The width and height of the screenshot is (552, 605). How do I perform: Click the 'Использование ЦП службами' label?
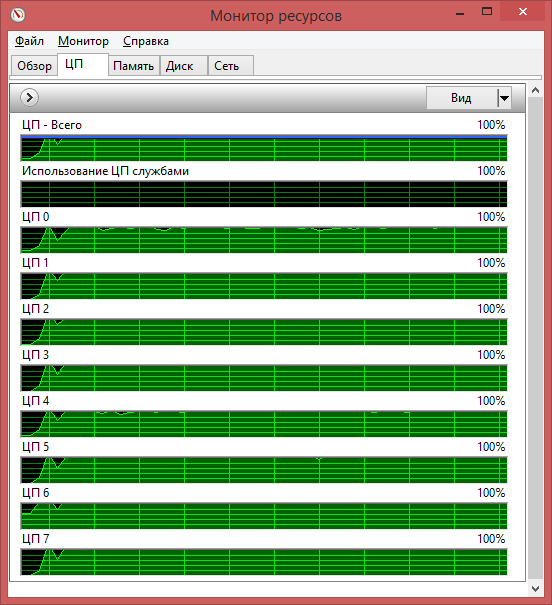click(105, 171)
